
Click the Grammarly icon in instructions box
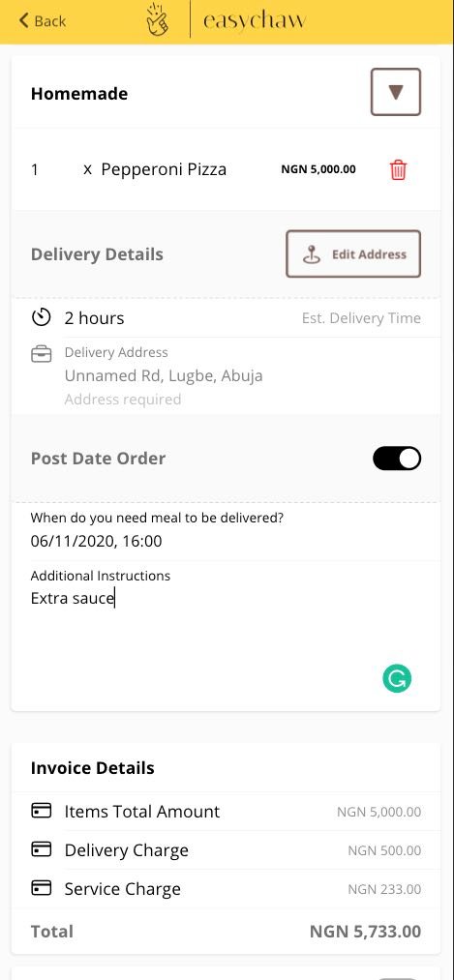pos(397,679)
